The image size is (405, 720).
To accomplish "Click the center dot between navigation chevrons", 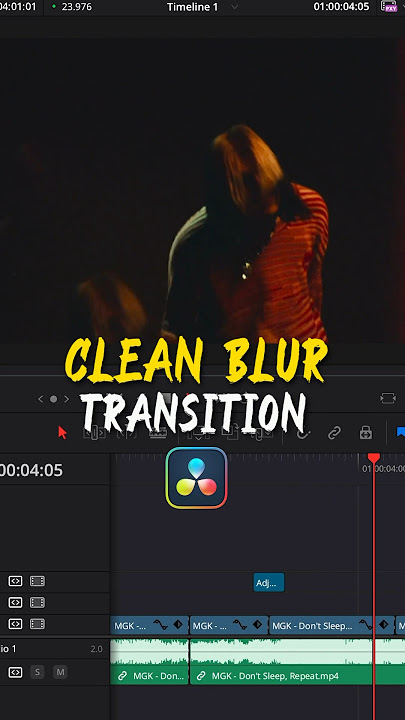I will (53, 399).
